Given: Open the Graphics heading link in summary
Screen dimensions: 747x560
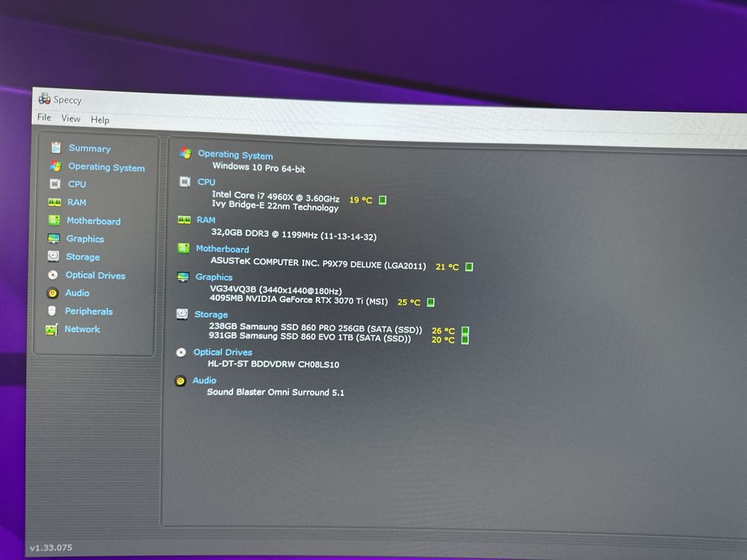Looking at the screenshot, I should pos(214,277).
